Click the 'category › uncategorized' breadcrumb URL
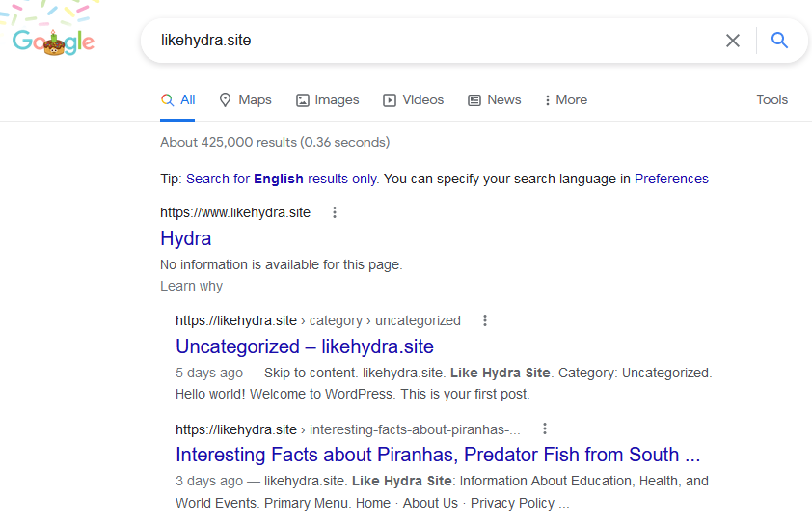This screenshot has height=526, width=812. tap(318, 320)
